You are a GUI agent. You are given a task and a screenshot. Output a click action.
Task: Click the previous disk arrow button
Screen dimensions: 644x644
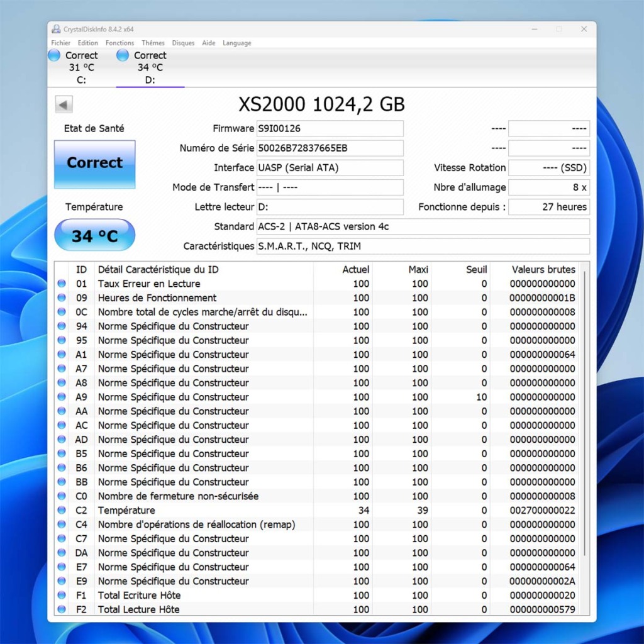(x=64, y=104)
